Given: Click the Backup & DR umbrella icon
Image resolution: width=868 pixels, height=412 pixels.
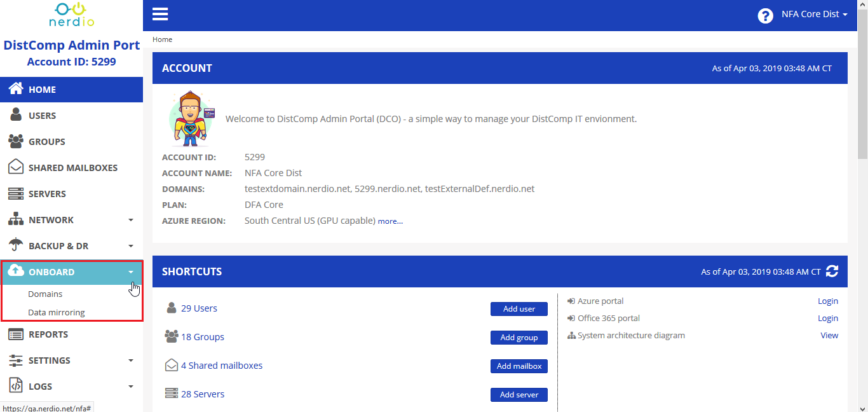Looking at the screenshot, I should 16,245.
